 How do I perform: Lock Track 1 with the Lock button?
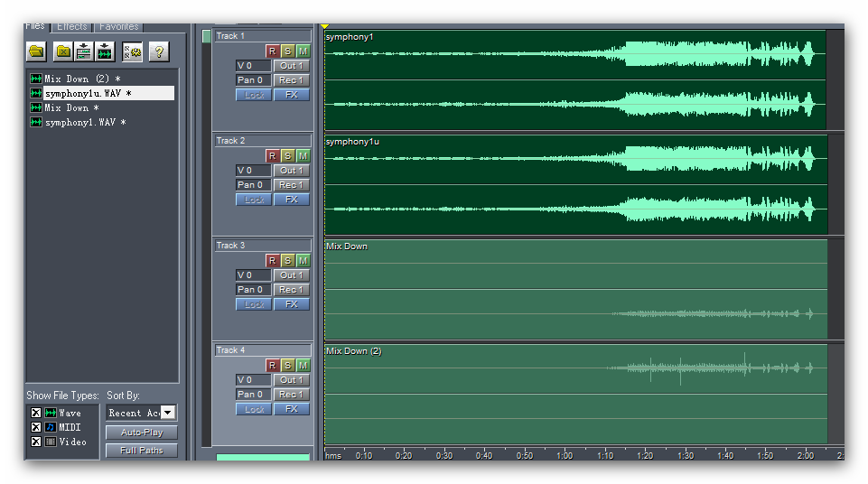(x=254, y=95)
